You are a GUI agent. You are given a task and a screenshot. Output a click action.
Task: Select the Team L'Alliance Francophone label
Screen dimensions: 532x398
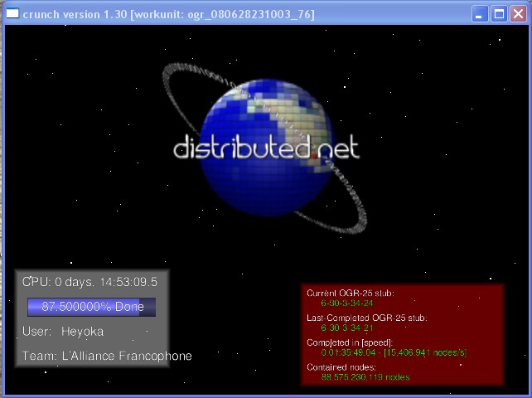(107, 356)
